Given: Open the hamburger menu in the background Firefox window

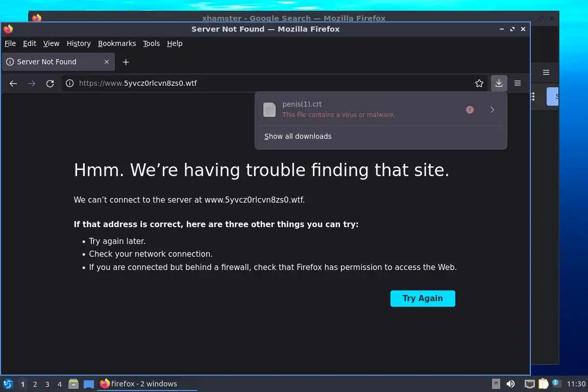Looking at the screenshot, I should click(546, 72).
